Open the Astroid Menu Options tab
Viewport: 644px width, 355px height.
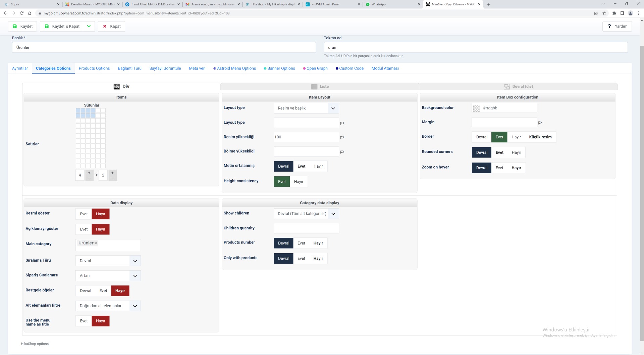pyautogui.click(x=236, y=68)
